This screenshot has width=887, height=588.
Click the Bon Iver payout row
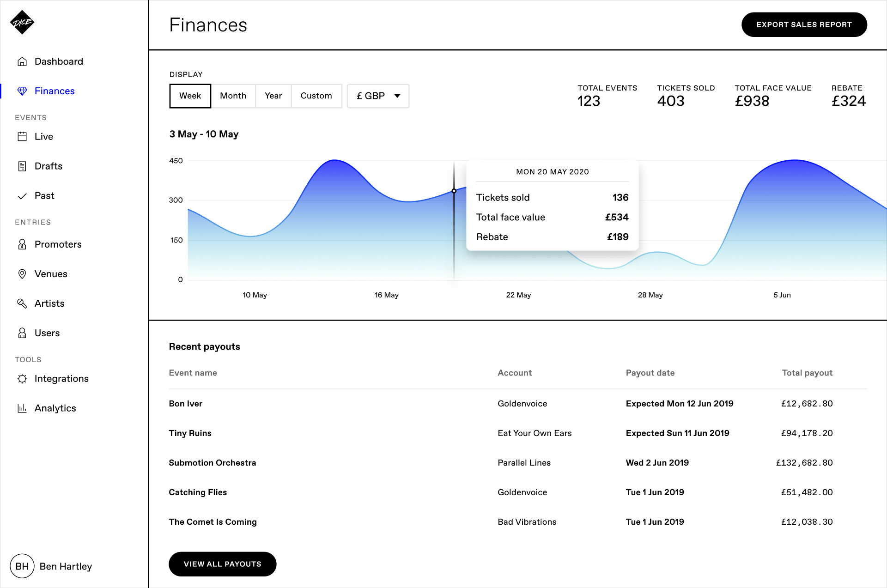point(185,403)
